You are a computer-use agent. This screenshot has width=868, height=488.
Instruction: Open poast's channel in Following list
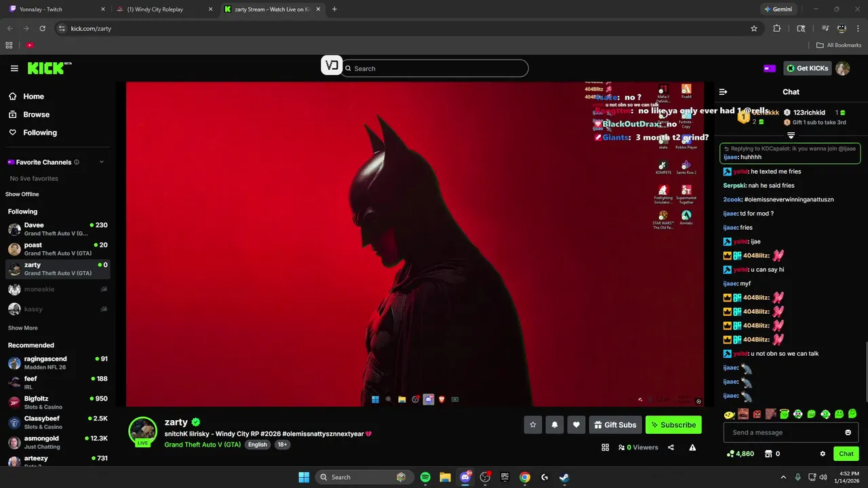coord(58,249)
